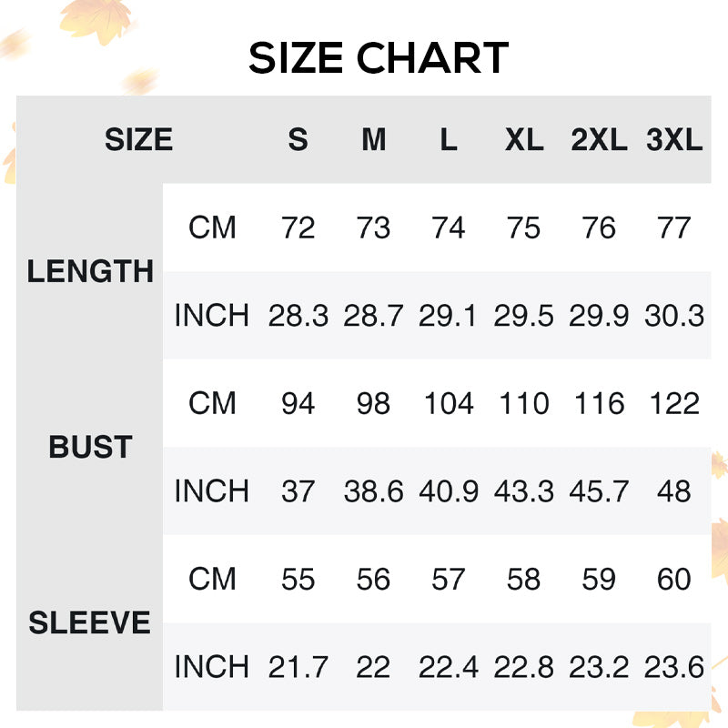Select the INCH unit label for BUST
728x728 pixels.
212,491
